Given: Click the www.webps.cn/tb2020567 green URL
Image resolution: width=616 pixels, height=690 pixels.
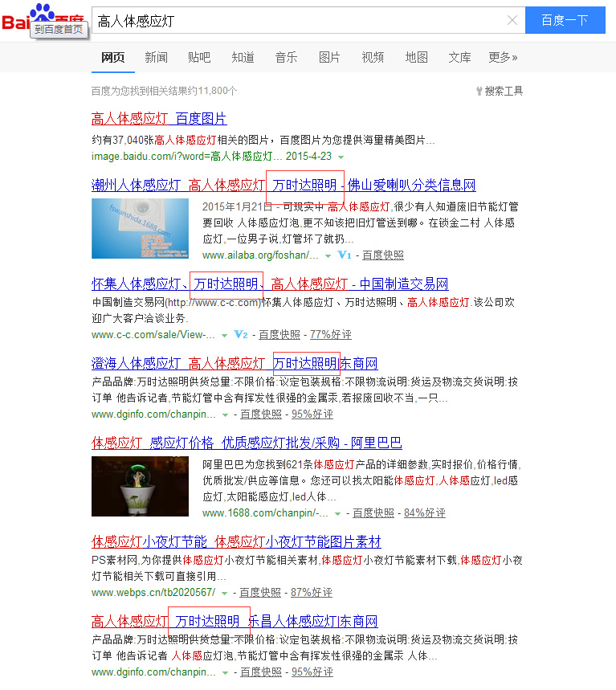Looking at the screenshot, I should point(153,593).
